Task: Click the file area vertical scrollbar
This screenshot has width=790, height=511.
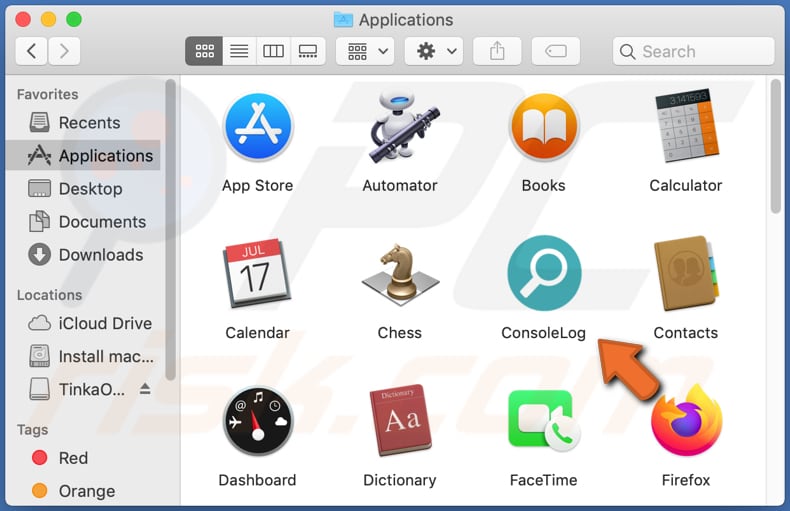Action: click(776, 147)
